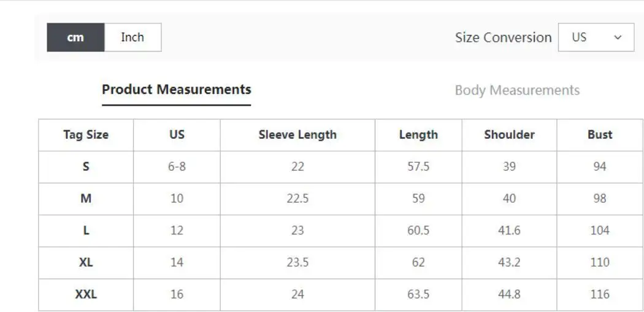Screen dimensions: 644x312
Task: Select the M tag size row
Action: pos(86,198)
